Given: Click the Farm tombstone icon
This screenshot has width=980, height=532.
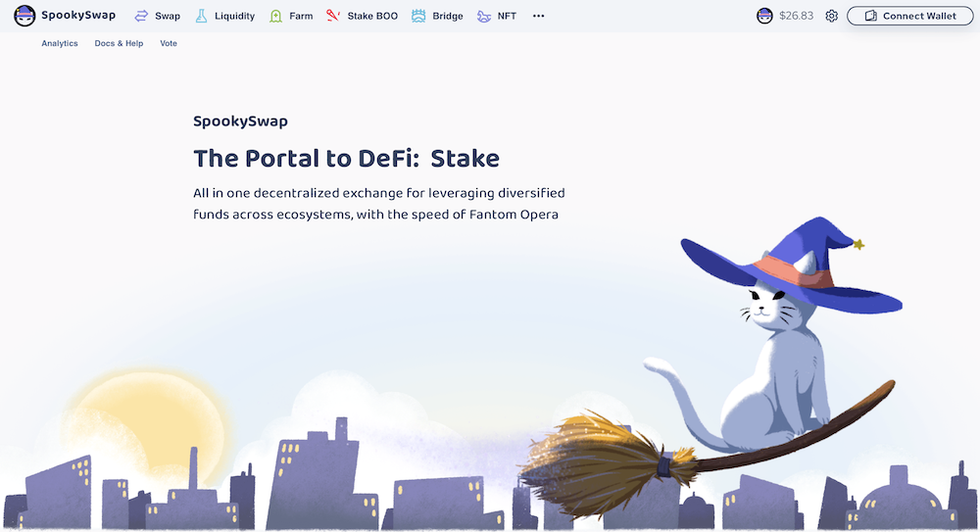Looking at the screenshot, I should (275, 17).
